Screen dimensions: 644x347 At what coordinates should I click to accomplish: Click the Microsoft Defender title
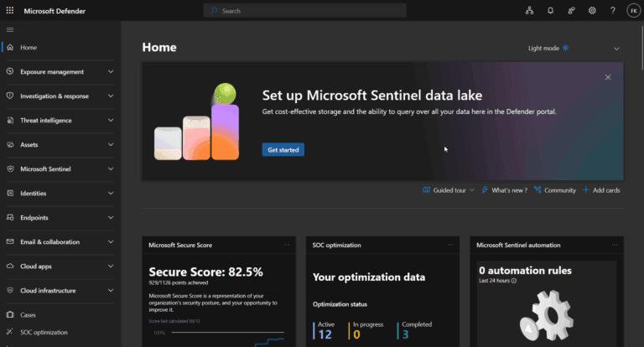click(x=55, y=11)
